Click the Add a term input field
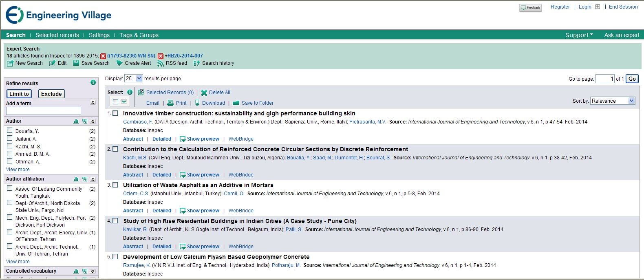Screen dimensions: 644x280 [44, 111]
